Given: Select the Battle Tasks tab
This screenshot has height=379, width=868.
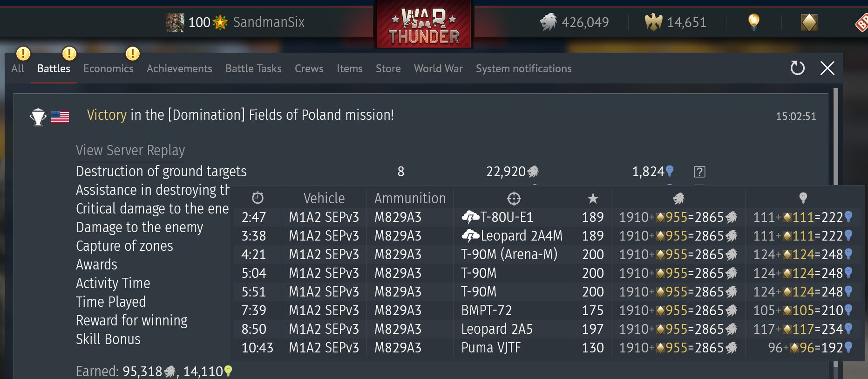Looking at the screenshot, I should click(x=253, y=69).
